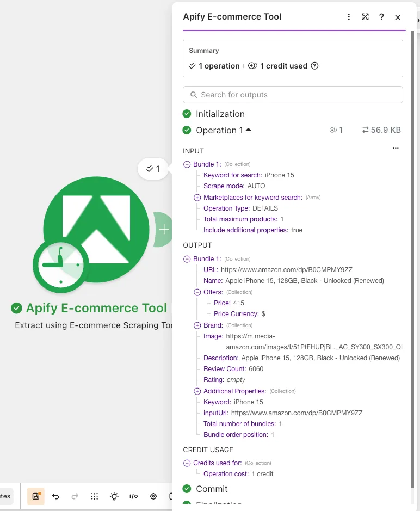The height and width of the screenshot is (511, 420).
Task: Click the inputUrl row
Action: coord(283,413)
